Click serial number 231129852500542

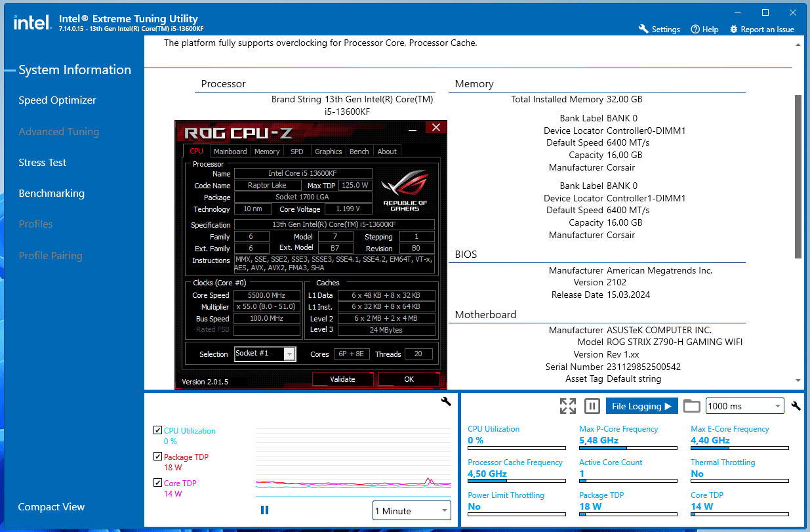point(643,367)
